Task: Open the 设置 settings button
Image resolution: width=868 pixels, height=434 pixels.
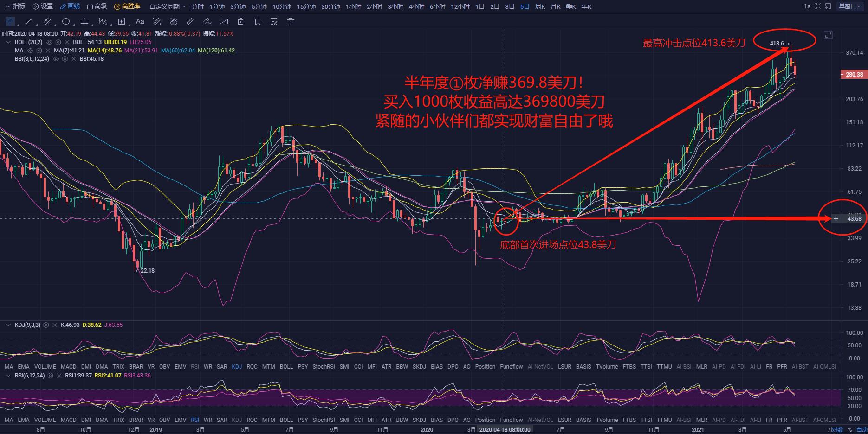Action: pos(43,6)
